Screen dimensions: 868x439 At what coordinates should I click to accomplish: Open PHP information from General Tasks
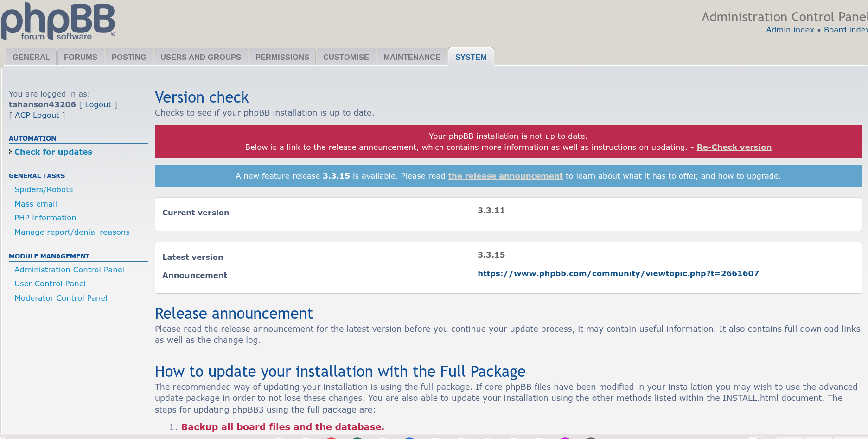pyautogui.click(x=45, y=218)
